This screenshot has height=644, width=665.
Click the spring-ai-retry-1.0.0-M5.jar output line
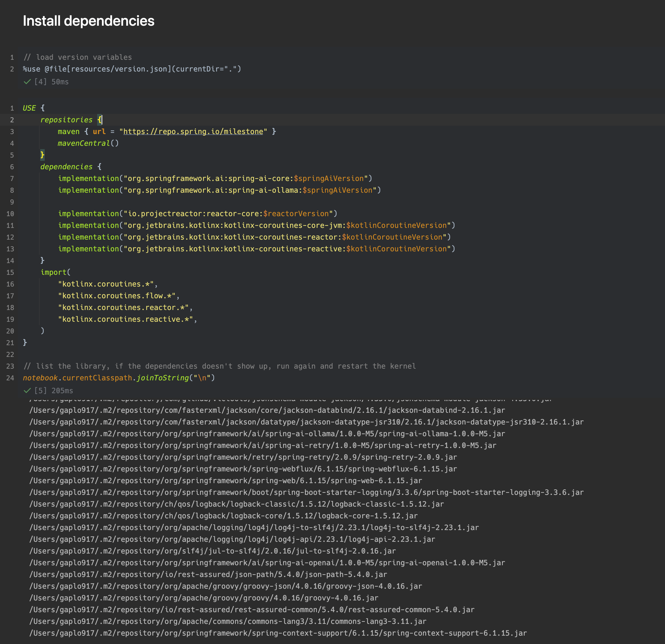[x=263, y=445]
